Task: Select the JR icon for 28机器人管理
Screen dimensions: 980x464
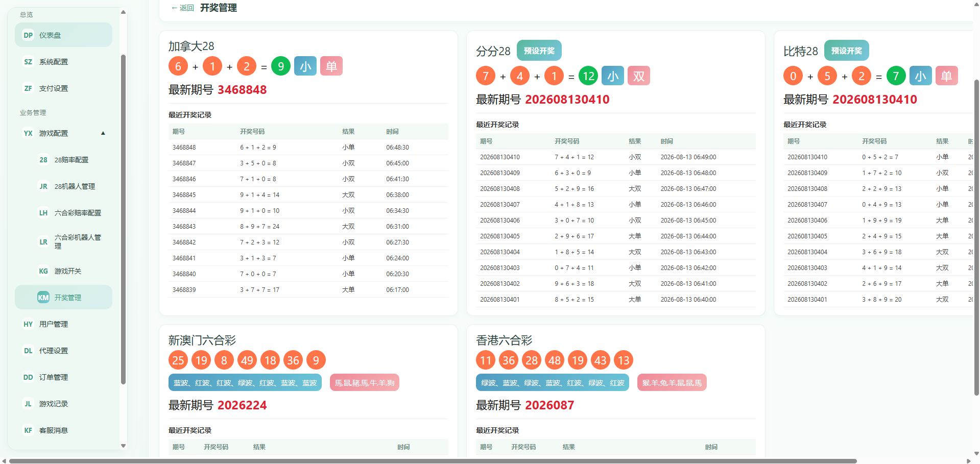Action: pyautogui.click(x=43, y=186)
